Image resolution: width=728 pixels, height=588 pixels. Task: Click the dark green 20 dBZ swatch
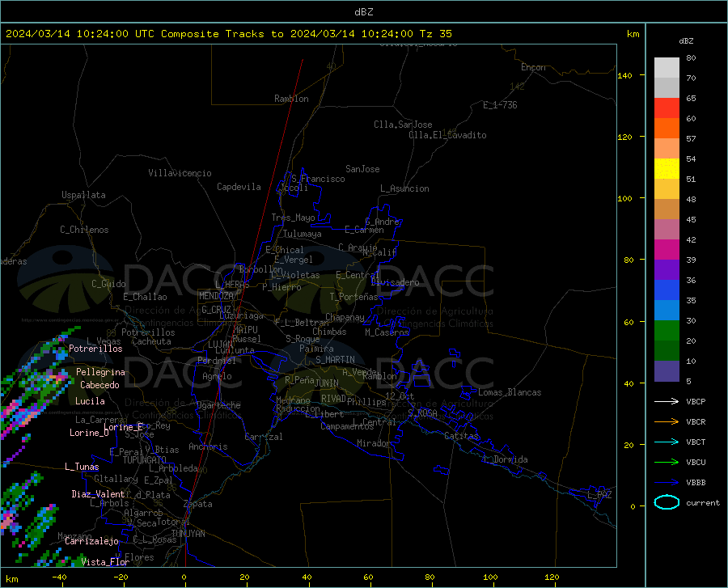[667, 351]
